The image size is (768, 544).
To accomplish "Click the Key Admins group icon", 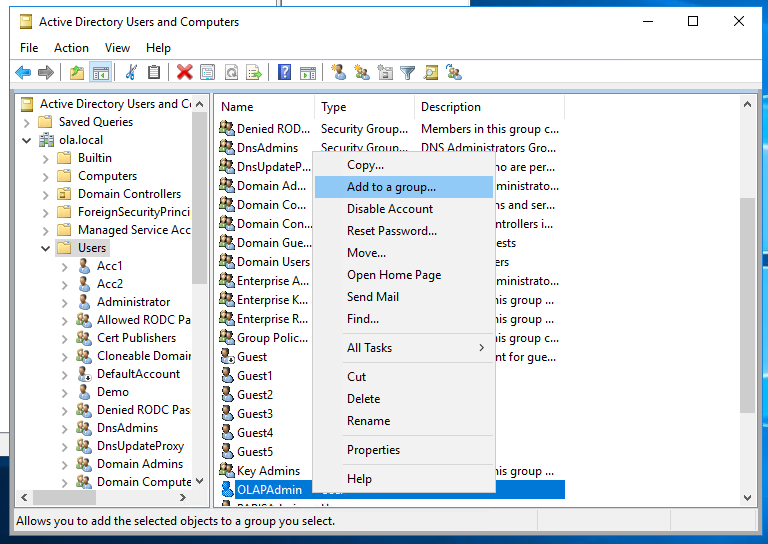I will [226, 470].
